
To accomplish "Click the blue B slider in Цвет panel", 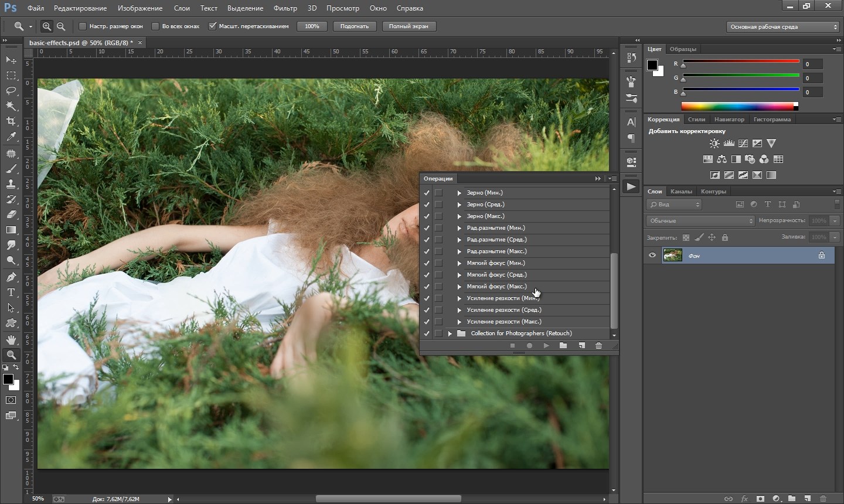I will 741,90.
